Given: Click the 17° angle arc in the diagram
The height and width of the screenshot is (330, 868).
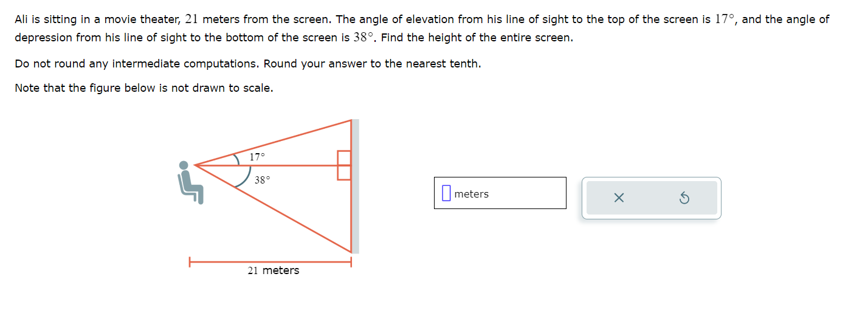Looking at the screenshot, I should point(237,159).
